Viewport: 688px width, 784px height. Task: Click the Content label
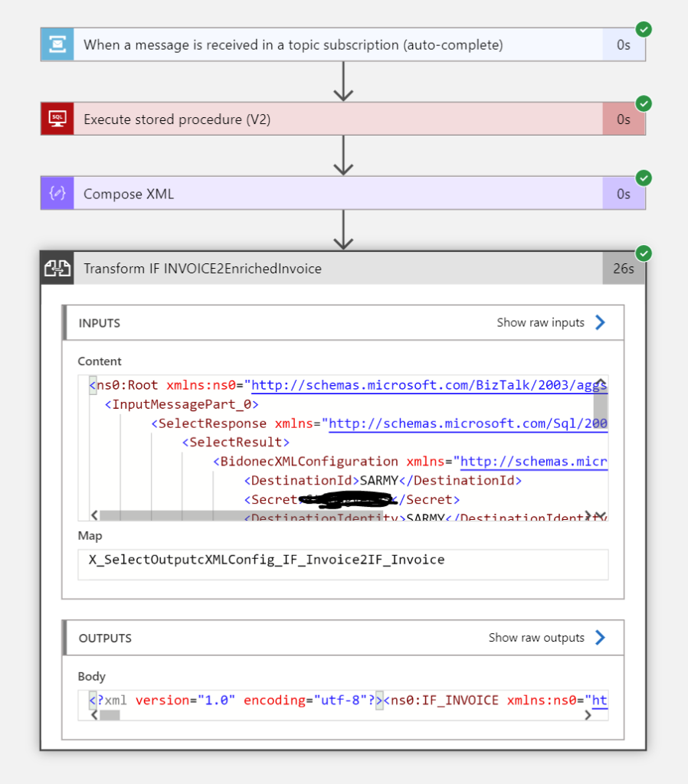100,361
